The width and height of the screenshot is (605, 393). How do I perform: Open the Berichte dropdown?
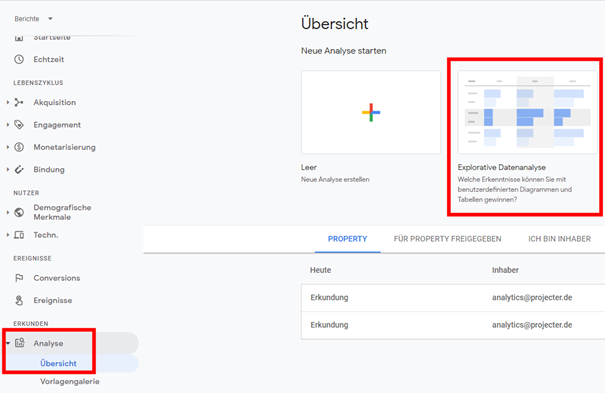[x=33, y=19]
